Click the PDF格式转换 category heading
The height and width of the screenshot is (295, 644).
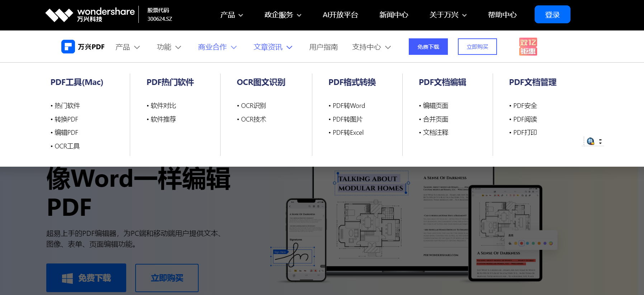tap(352, 82)
